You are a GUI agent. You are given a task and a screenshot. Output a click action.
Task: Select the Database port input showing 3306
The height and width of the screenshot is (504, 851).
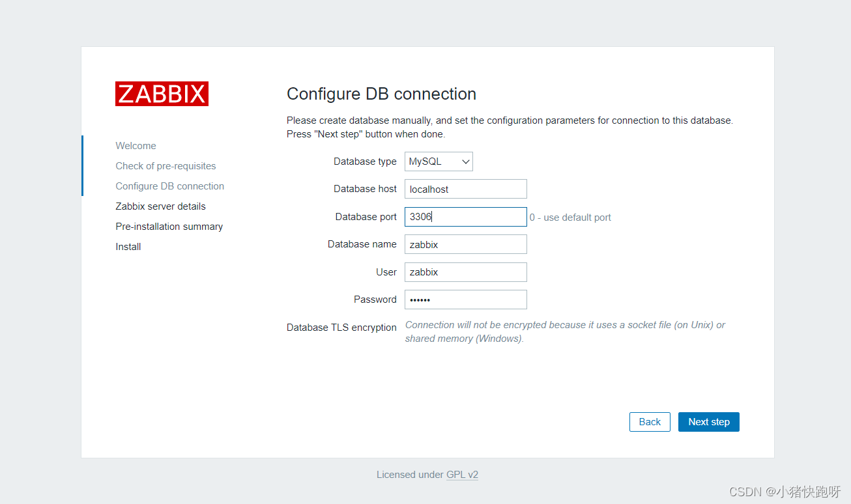click(x=465, y=216)
